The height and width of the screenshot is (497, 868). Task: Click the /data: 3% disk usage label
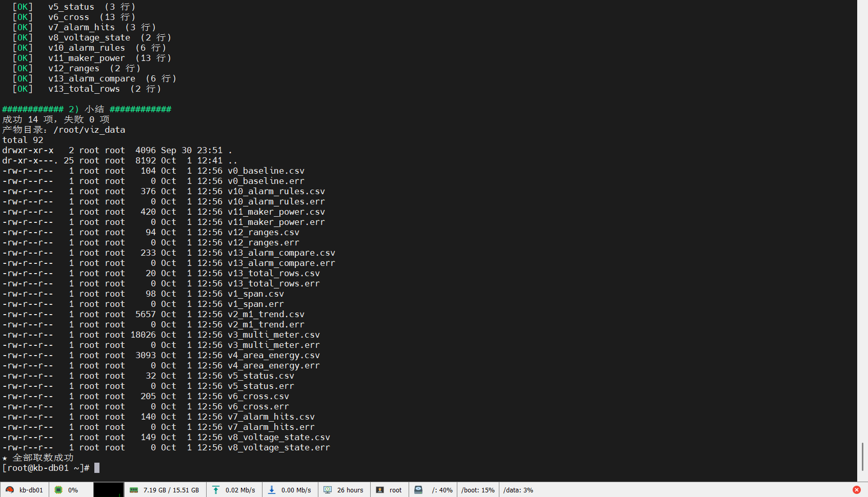click(518, 490)
